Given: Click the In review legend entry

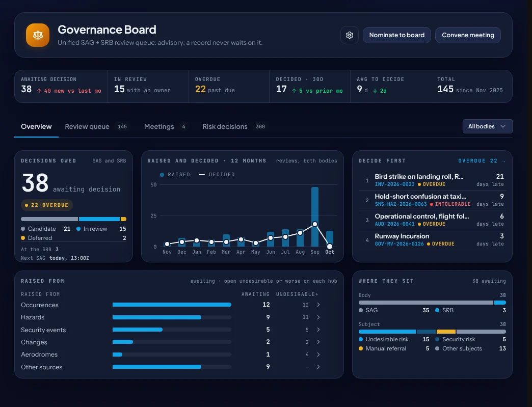Looking at the screenshot, I should 101,229.
